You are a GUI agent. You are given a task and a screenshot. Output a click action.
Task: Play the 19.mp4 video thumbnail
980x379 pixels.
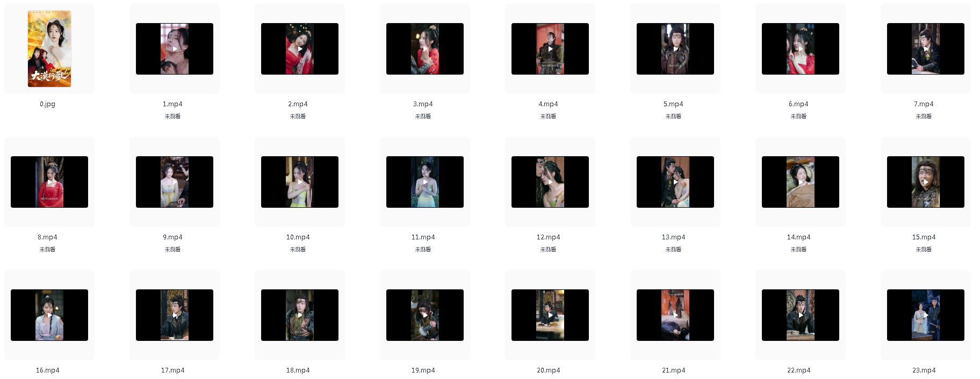(x=425, y=315)
